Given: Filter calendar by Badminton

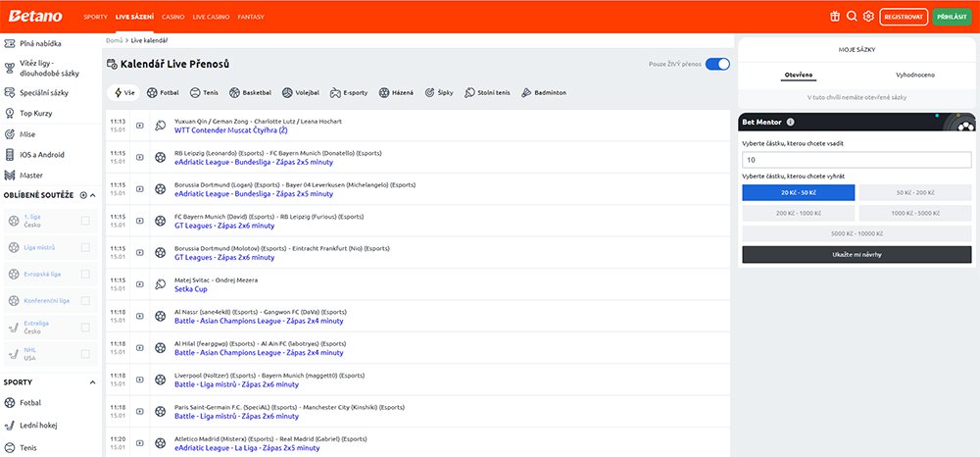Looking at the screenshot, I should coord(543,92).
